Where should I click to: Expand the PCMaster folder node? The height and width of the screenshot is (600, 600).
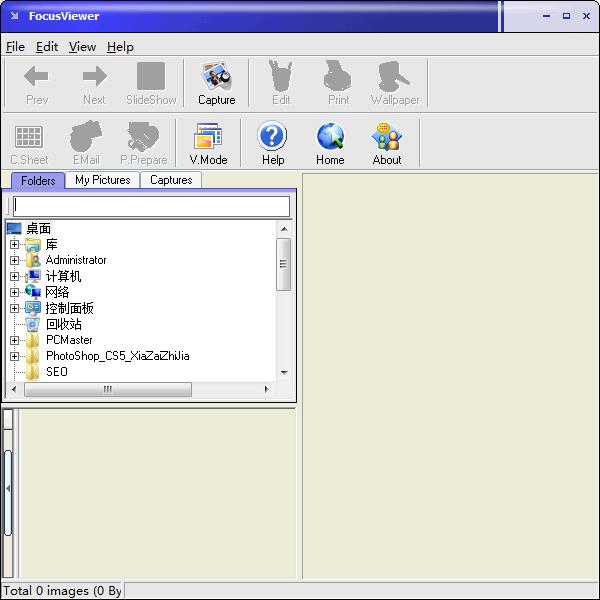point(15,340)
